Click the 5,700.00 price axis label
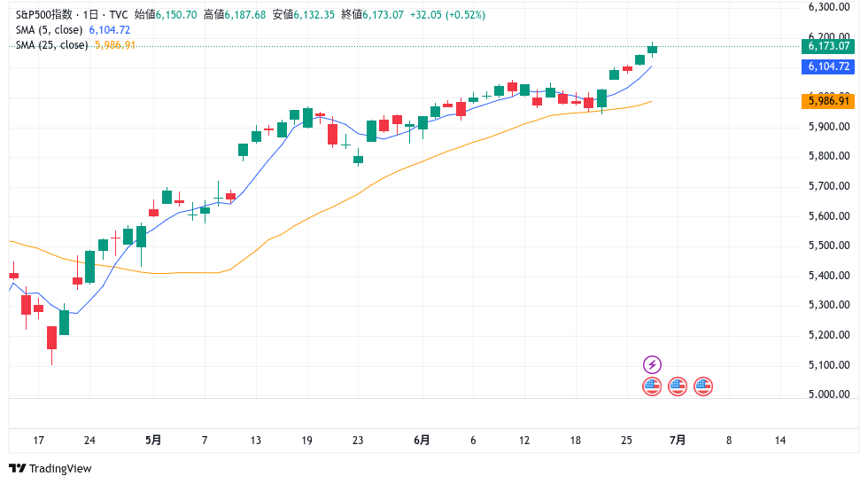 pyautogui.click(x=829, y=186)
